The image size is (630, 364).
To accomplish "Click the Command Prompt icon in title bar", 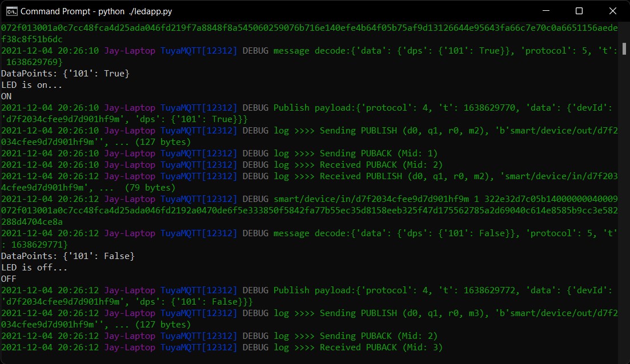I will pyautogui.click(x=11, y=11).
